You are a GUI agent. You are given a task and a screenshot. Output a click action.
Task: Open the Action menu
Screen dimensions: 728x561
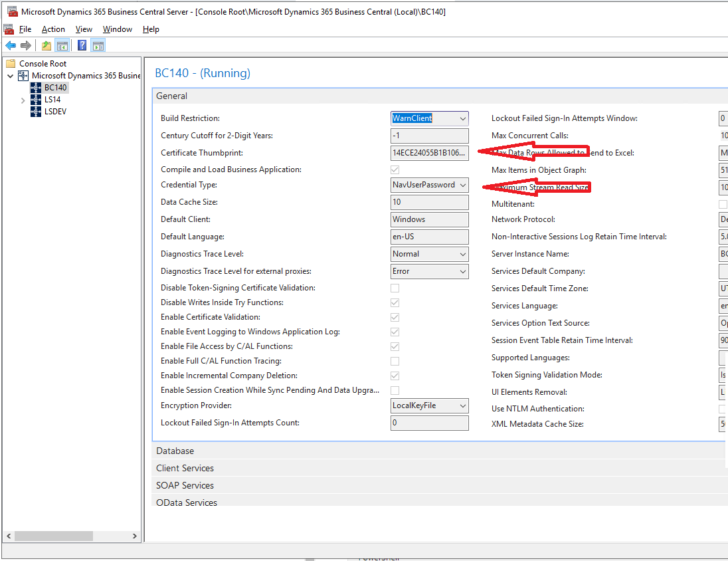click(53, 29)
